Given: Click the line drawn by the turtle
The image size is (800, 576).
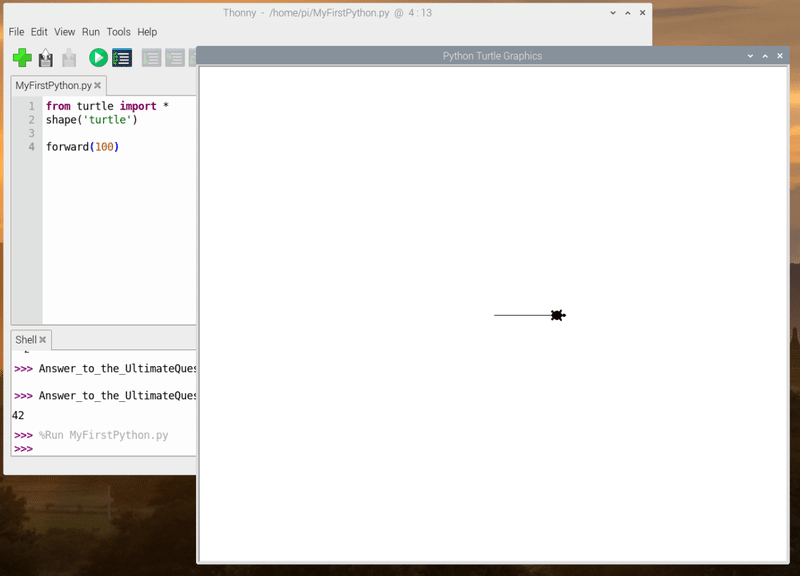Looking at the screenshot, I should click(x=522, y=315).
